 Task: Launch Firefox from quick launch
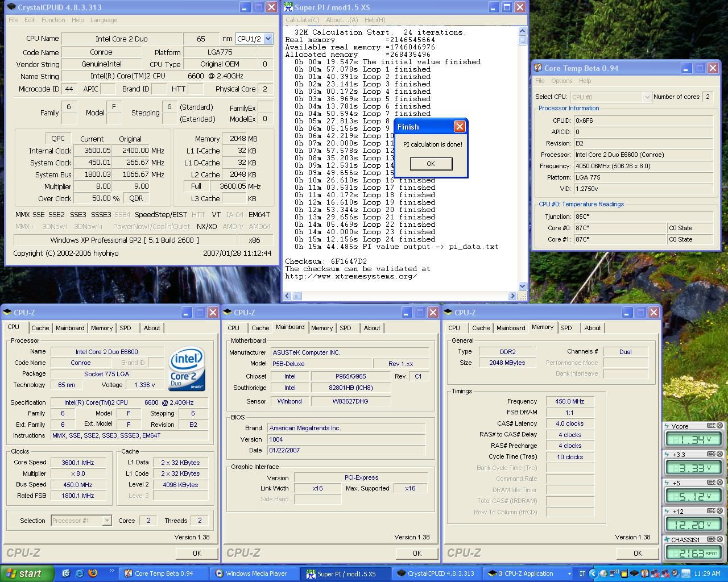(x=92, y=573)
